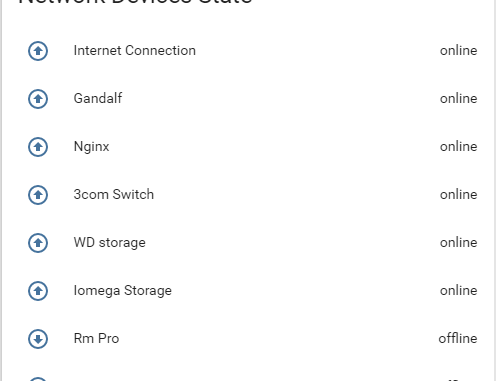Image resolution: width=496 pixels, height=381 pixels.
Task: Click the Internet Connection up-arrow icon
Action: tap(38, 51)
